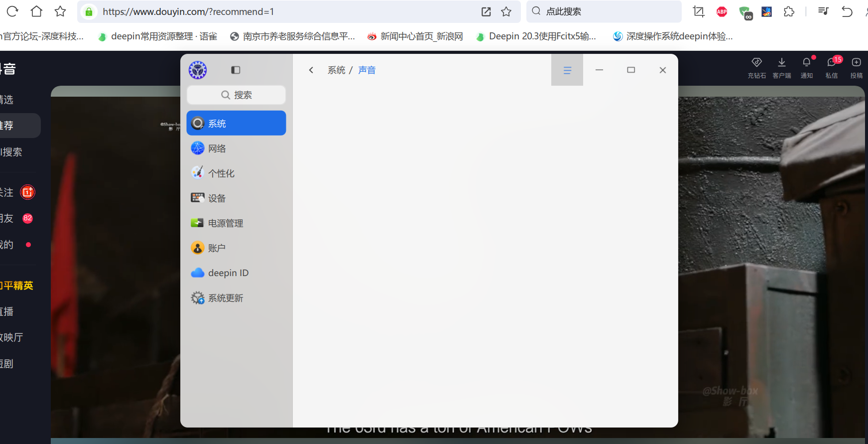
Task: Open 设备 settings in Control Center
Action: [236, 198]
